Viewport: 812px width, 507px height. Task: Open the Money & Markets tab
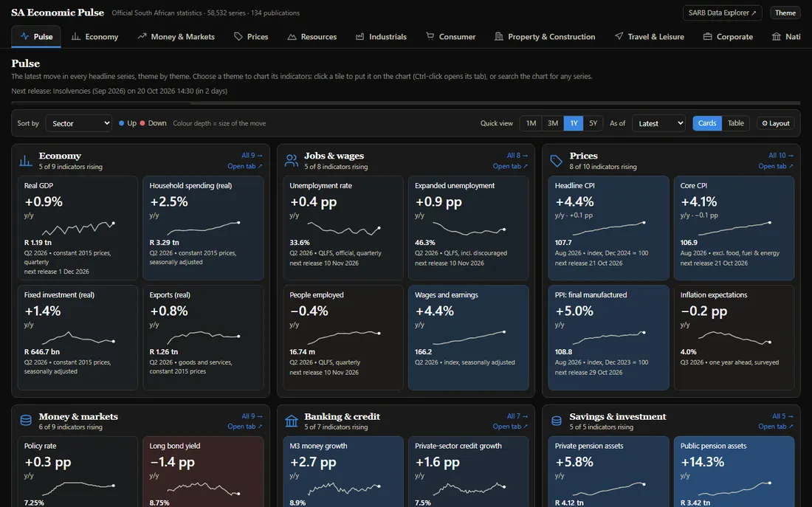click(x=176, y=37)
